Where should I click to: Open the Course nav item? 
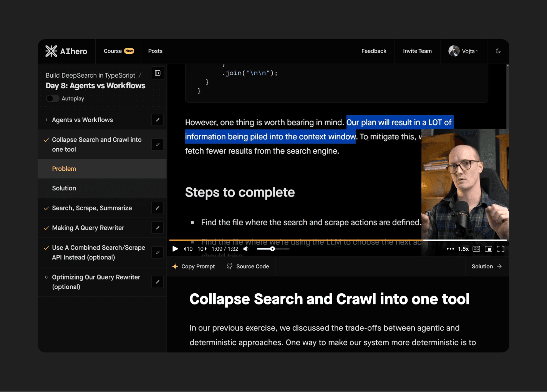(118, 51)
